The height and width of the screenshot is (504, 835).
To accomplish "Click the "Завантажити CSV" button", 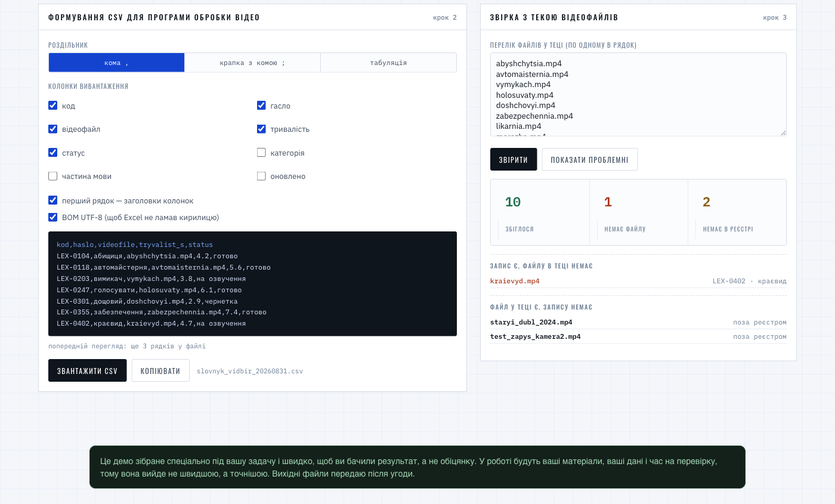I will [x=88, y=370].
